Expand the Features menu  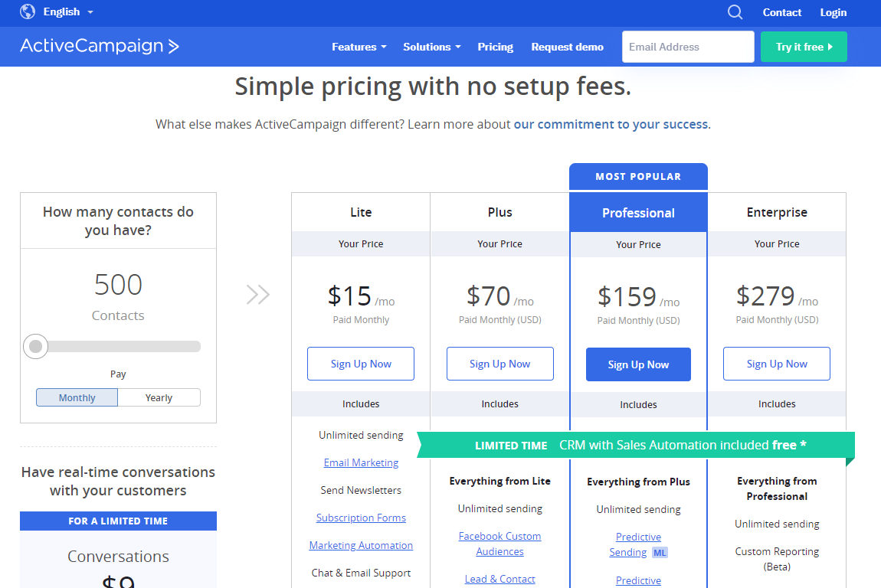(x=359, y=47)
